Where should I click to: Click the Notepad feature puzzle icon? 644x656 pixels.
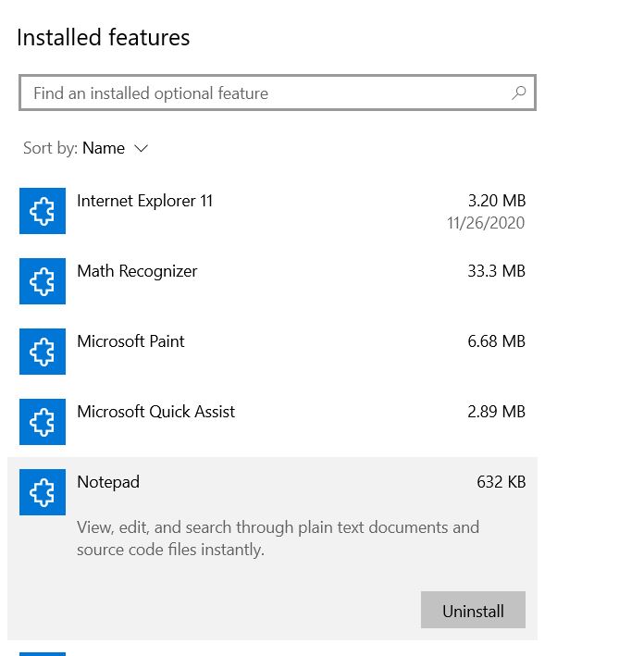(43, 492)
